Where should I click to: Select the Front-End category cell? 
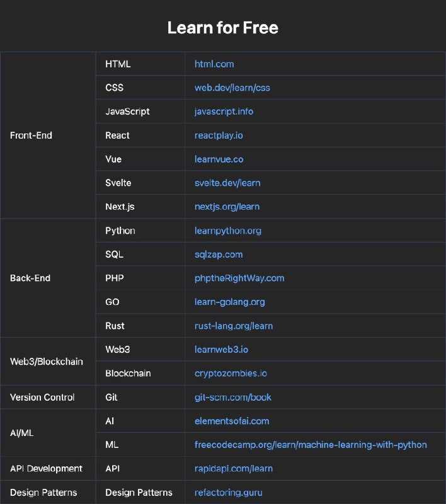[x=48, y=135]
